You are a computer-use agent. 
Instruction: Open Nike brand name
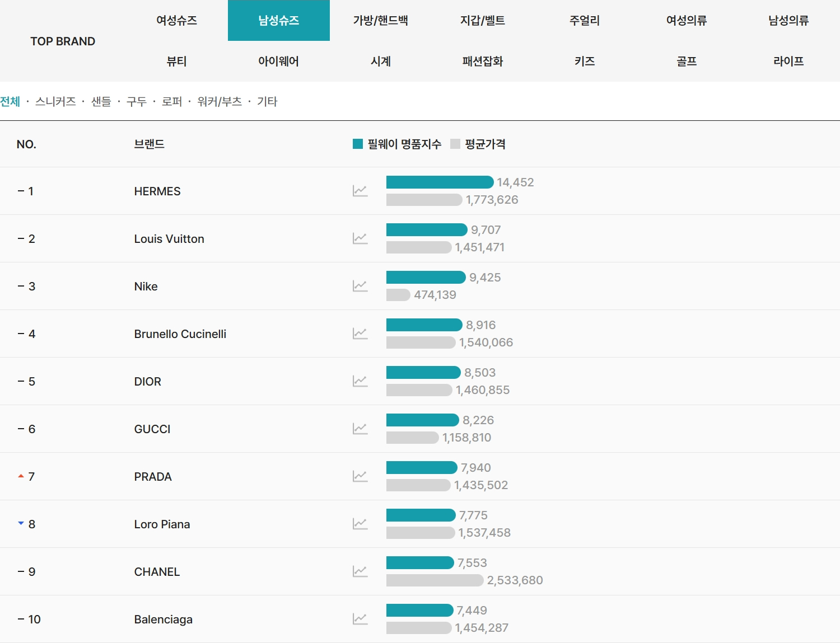(146, 286)
